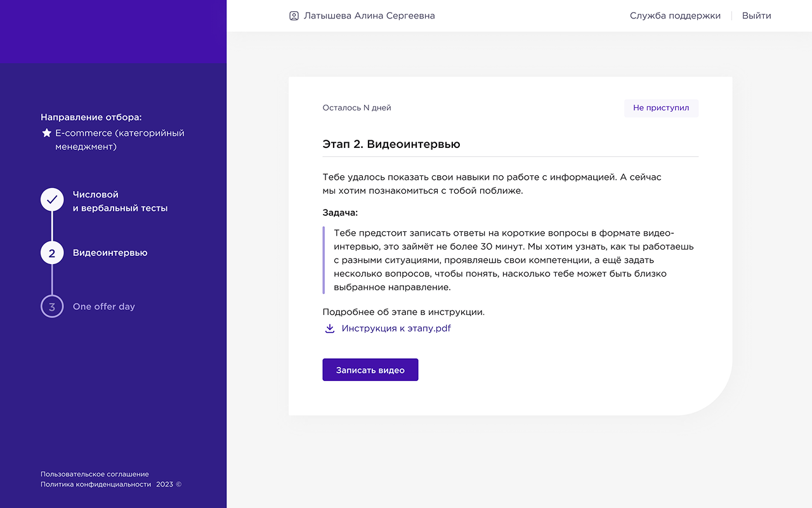The height and width of the screenshot is (508, 812).
Task: Click the step 2 number circle
Action: tap(52, 253)
